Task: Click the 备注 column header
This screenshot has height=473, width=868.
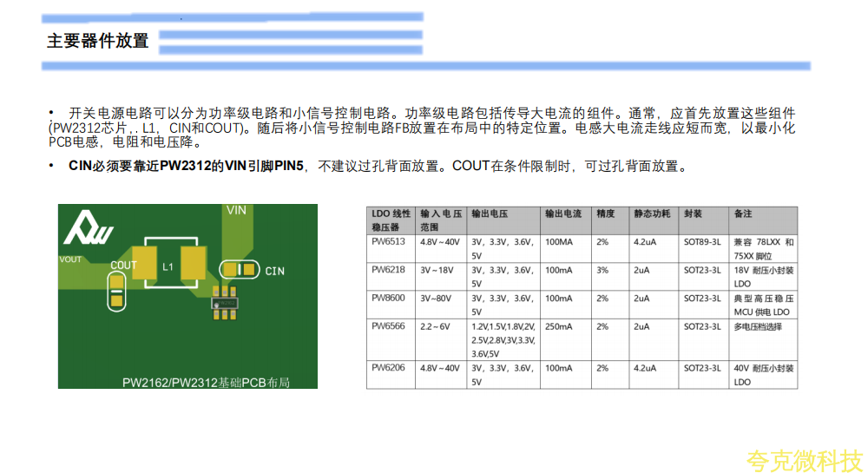Action: [x=743, y=213]
